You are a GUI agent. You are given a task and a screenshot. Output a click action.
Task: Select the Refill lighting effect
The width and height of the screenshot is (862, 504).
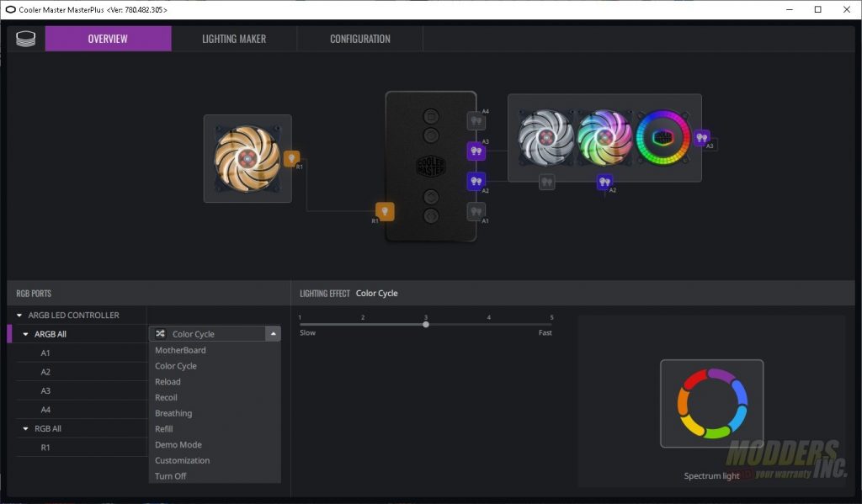pos(215,429)
